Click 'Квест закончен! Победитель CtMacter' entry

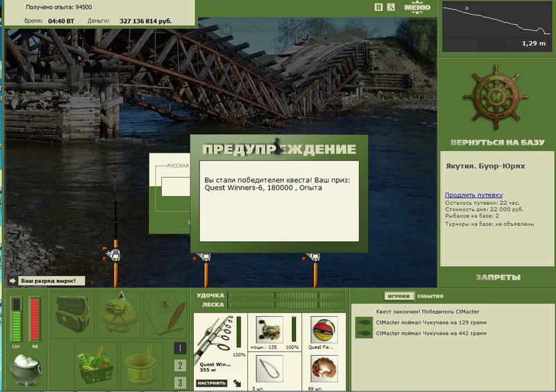(x=427, y=311)
